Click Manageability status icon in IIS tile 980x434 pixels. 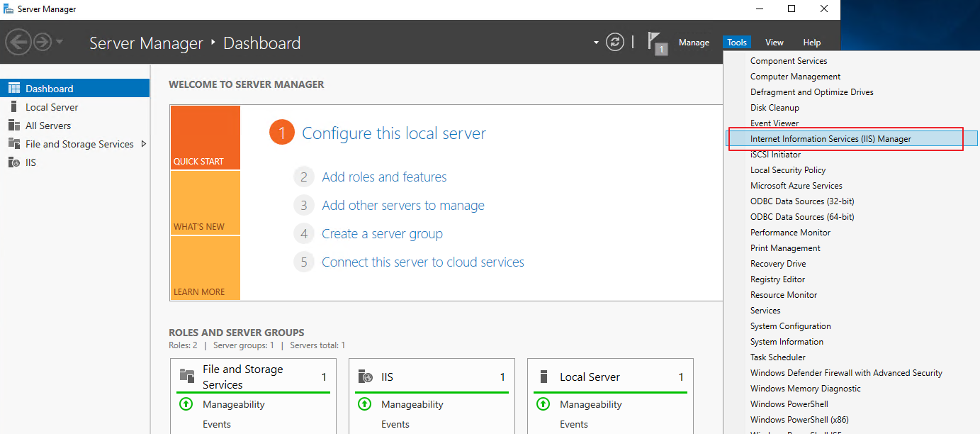pyautogui.click(x=364, y=404)
